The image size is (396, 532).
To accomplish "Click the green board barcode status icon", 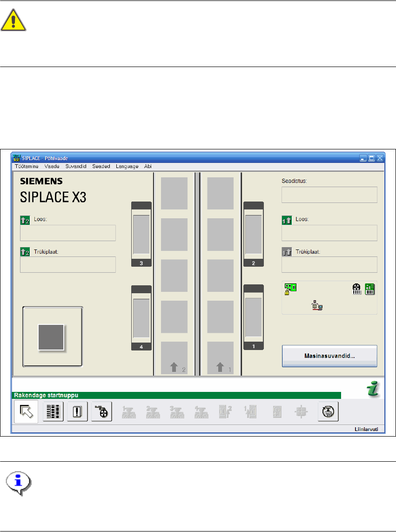I will click(370, 289).
